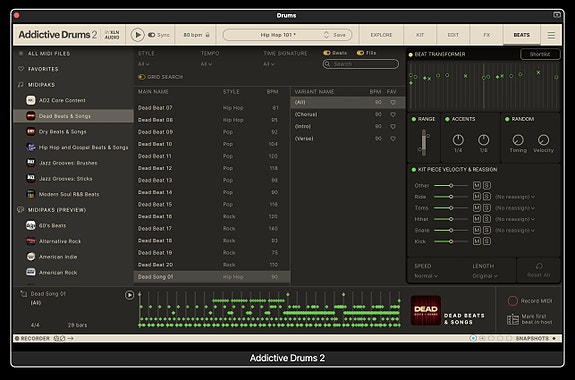This screenshot has width=575, height=380.
Task: Select the American Indie preview pak icon
Action: [x=31, y=257]
